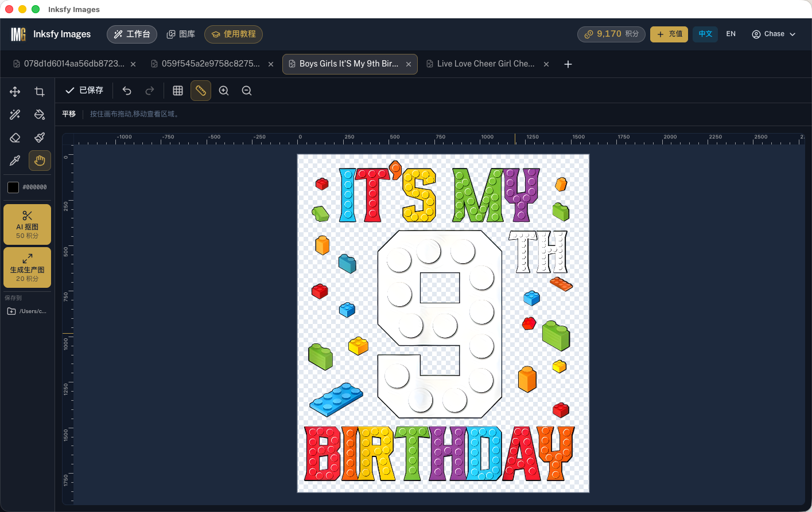Choose the save folder /Users/c...
Screen dimensions: 812x512
point(27,311)
